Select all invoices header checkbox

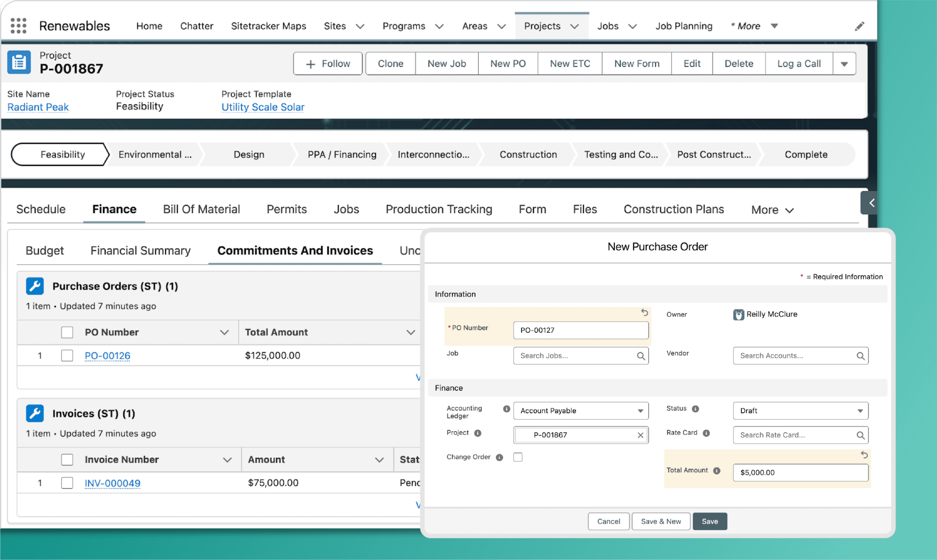coord(67,459)
